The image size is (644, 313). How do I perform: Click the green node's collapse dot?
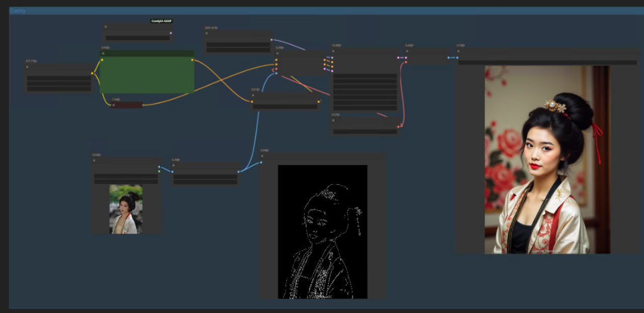[x=103, y=53]
